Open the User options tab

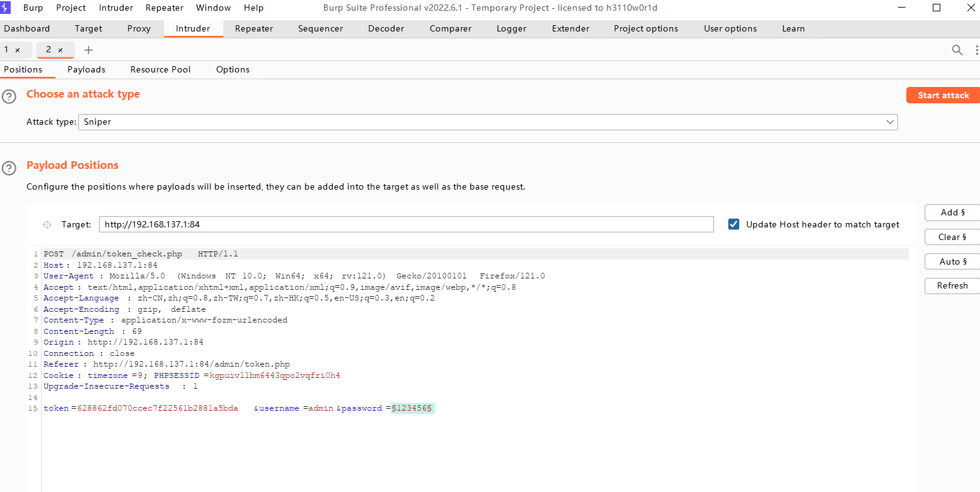coord(730,28)
